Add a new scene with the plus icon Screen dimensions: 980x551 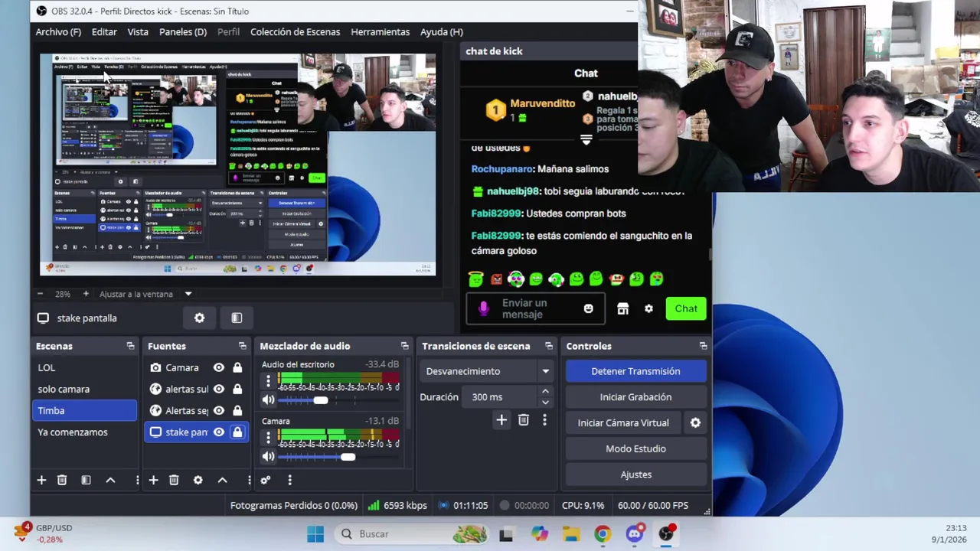(x=41, y=480)
